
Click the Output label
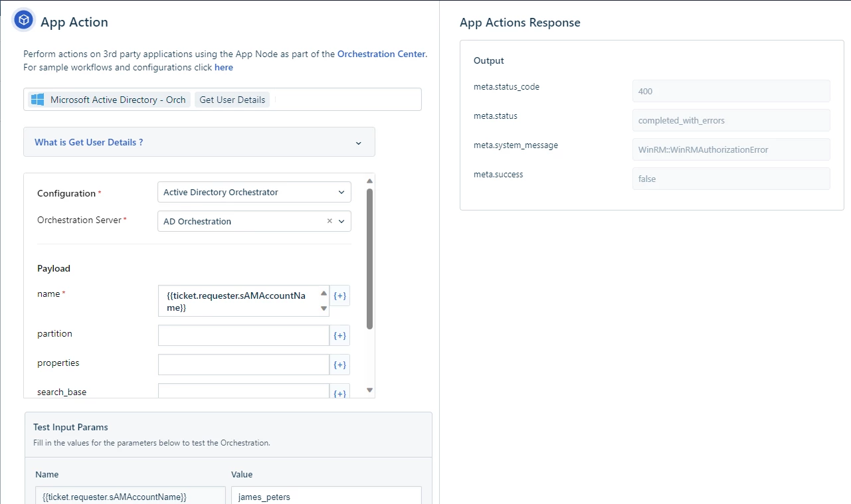(x=489, y=60)
